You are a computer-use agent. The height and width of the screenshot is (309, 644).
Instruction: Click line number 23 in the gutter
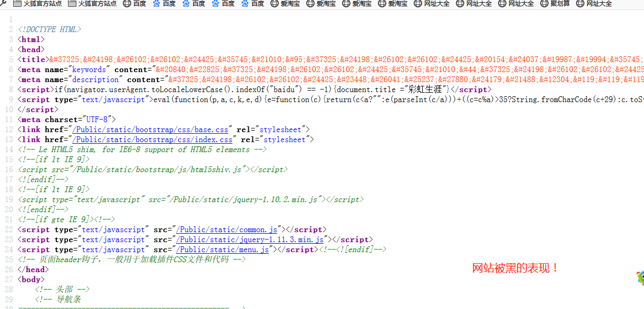(x=8, y=240)
